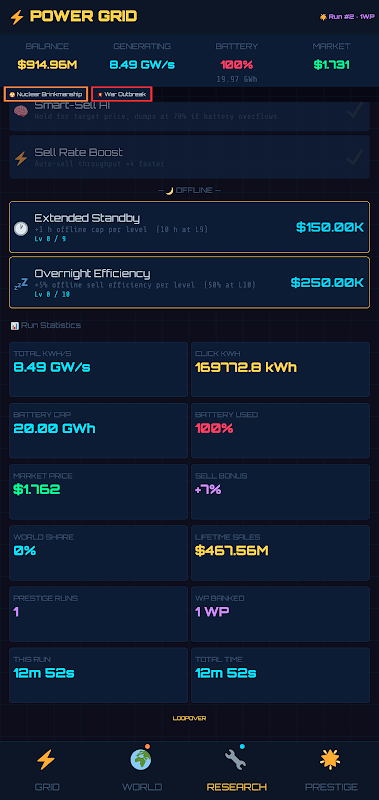Viewport: 379px width, 800px height.
Task: Select the Market Price stat card
Action: [x=98, y=492]
